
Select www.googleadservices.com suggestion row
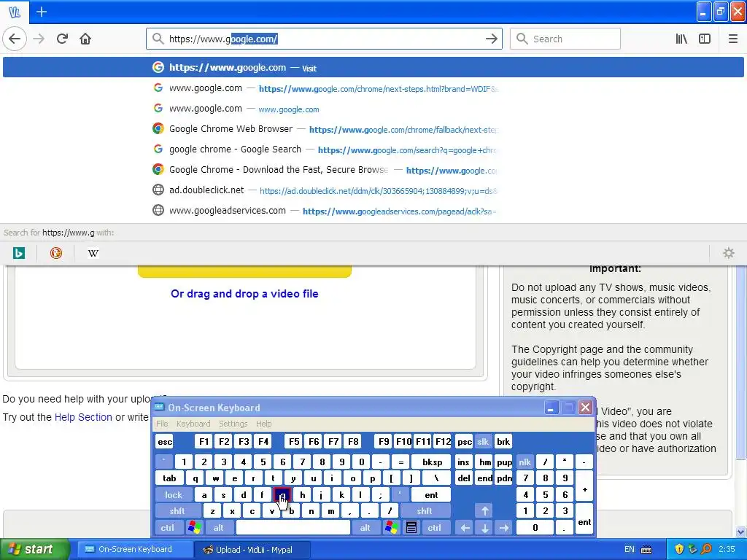(373, 211)
